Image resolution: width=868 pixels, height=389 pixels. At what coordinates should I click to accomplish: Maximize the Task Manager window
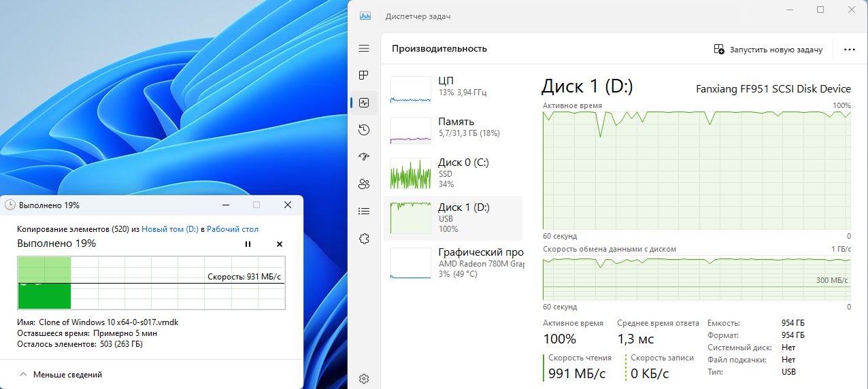(x=820, y=10)
